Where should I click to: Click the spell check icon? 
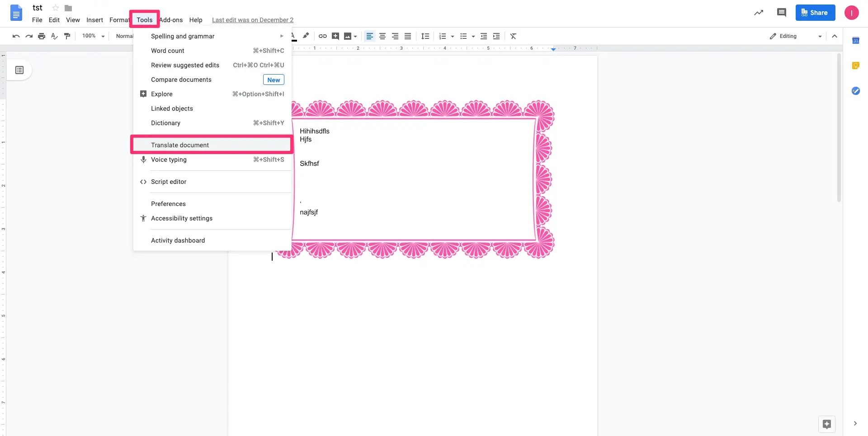(54, 36)
